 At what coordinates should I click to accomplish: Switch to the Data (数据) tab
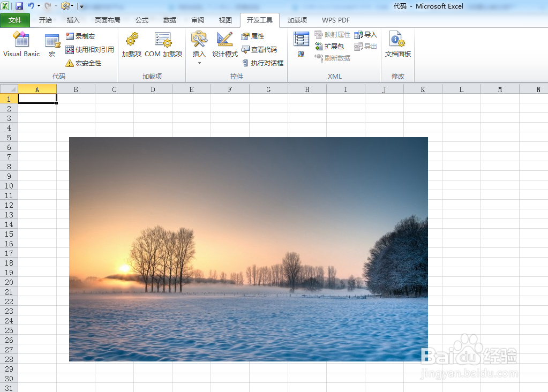pyautogui.click(x=170, y=20)
